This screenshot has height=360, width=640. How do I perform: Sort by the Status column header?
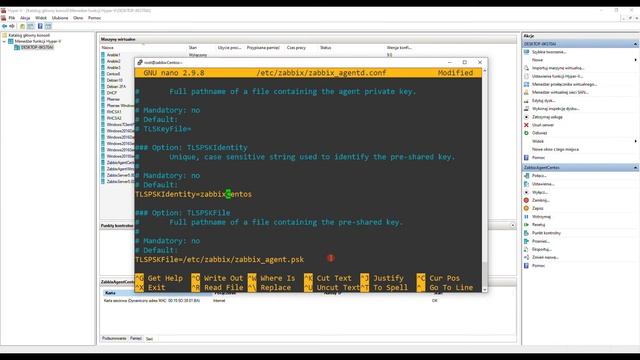pos(325,48)
